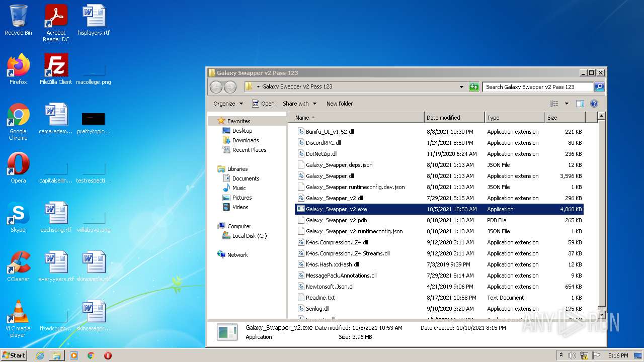This screenshot has height=362, width=644.
Task: Launch Skype desktop shortcut
Action: [18, 217]
